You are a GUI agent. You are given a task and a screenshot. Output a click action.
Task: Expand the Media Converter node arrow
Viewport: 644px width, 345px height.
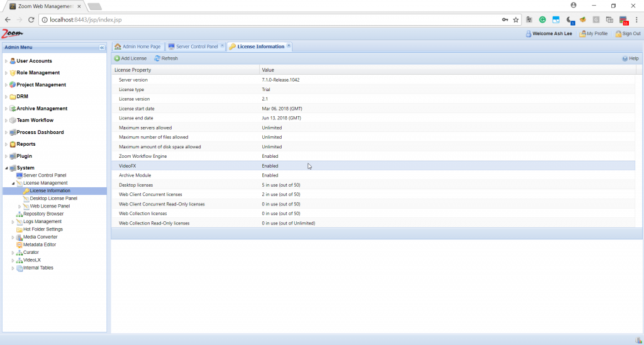tap(13, 237)
